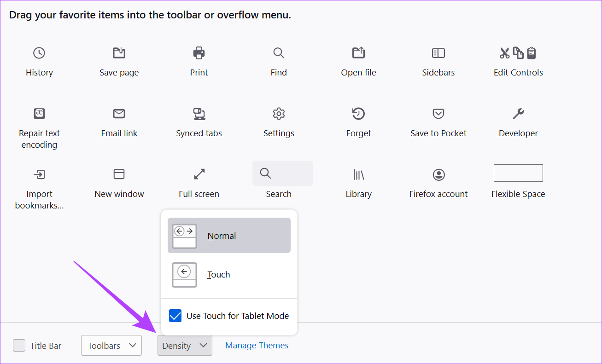
Task: Click the Print icon
Action: pyautogui.click(x=199, y=53)
